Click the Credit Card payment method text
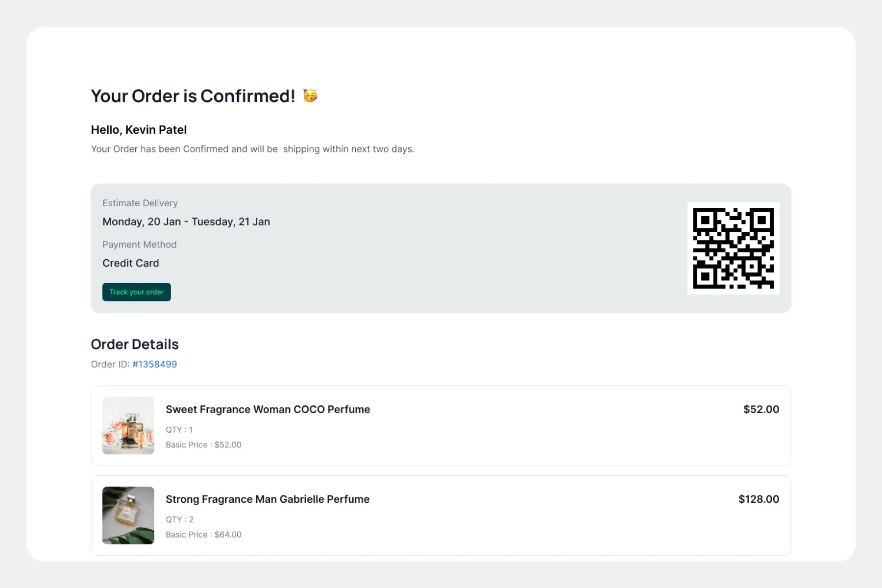Viewport: 882px width, 588px height. 131,263
